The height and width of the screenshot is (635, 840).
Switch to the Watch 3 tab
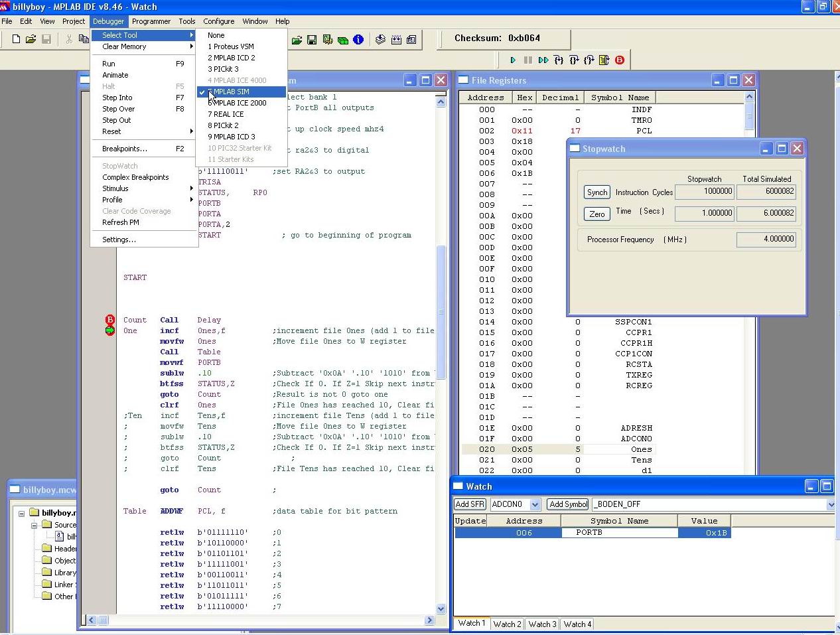(x=543, y=624)
